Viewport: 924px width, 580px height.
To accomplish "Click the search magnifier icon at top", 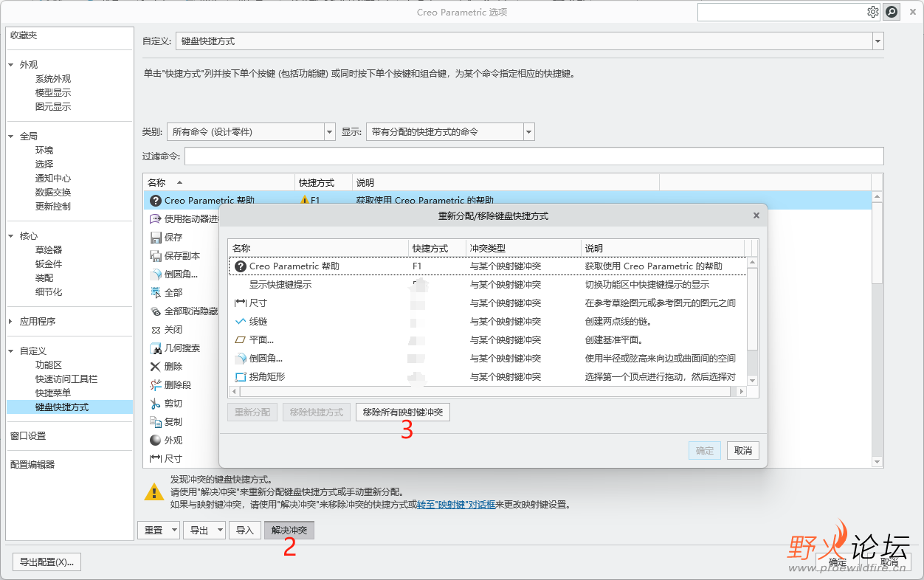I will click(892, 12).
